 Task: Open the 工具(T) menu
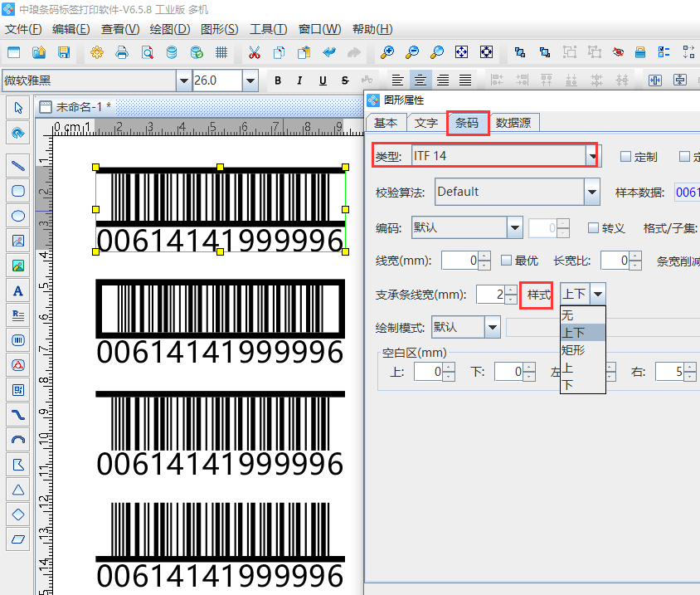pos(268,30)
